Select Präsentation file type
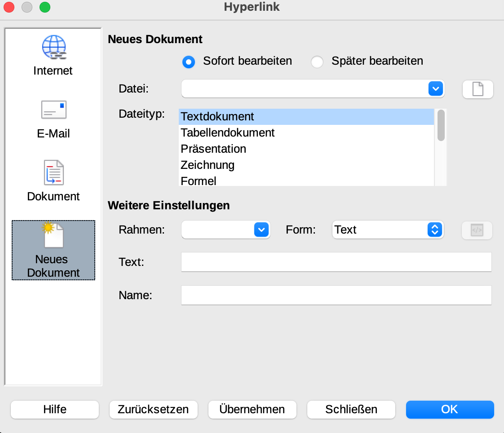The image size is (504, 433). [306, 149]
